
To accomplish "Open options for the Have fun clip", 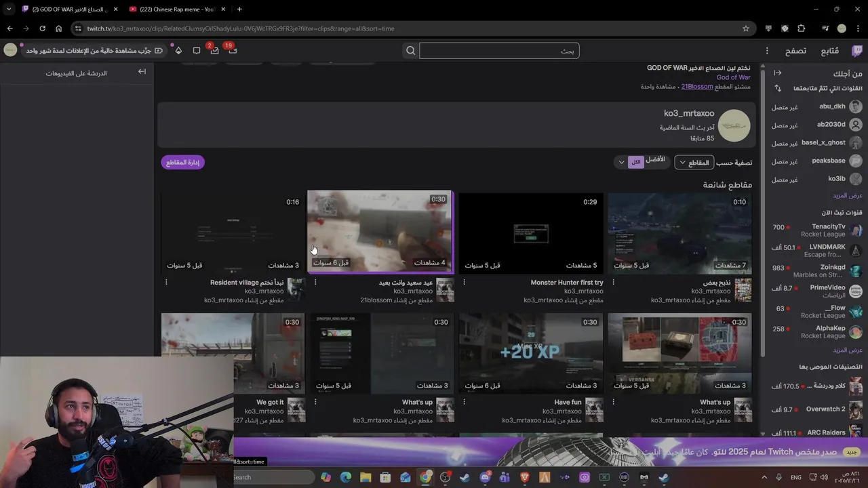I will 464,402.
